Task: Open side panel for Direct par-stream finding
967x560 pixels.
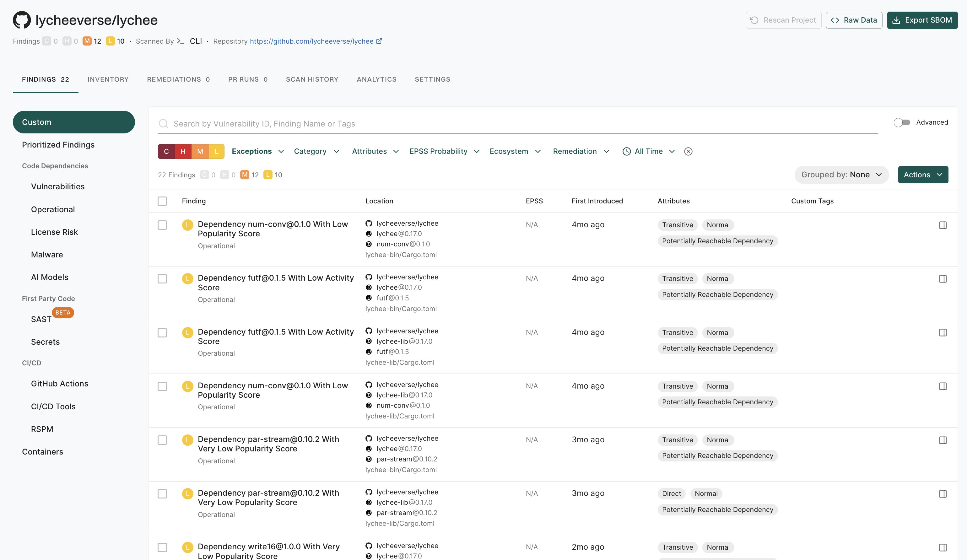Action: point(943,494)
